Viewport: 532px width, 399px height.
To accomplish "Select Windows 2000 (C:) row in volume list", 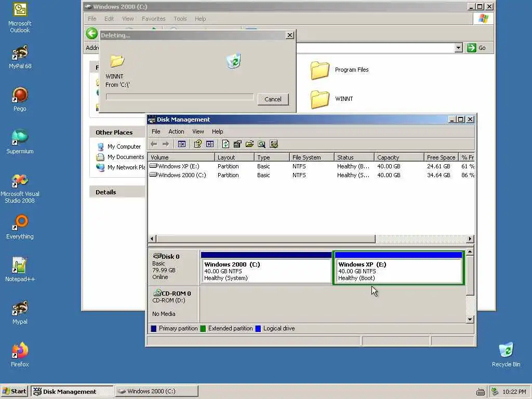I will point(311,175).
